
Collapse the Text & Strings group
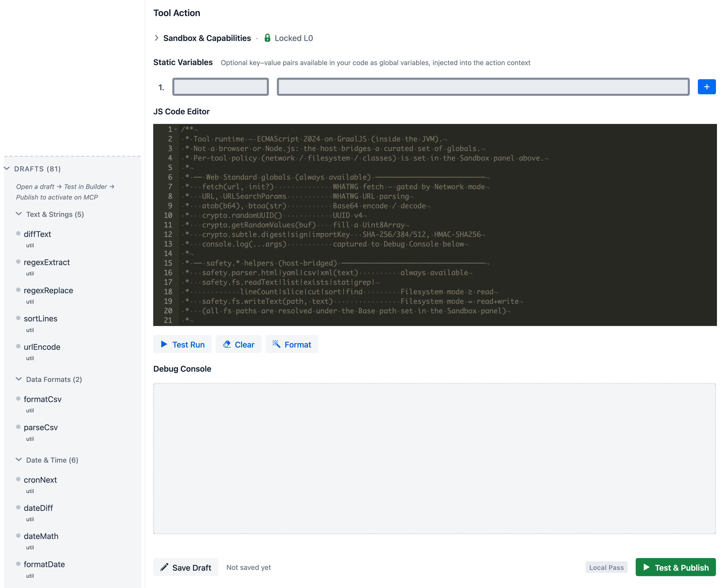coord(19,214)
